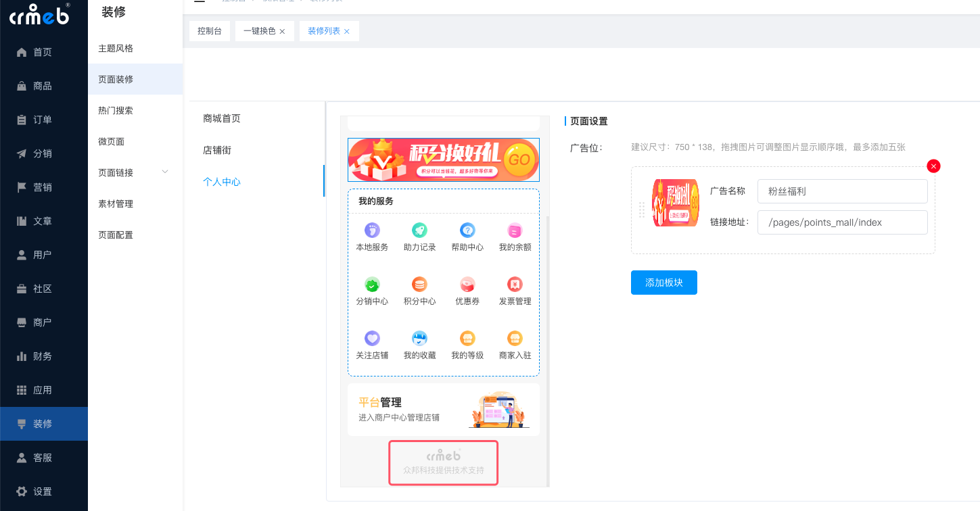Open the 分销中心 service icon
Viewport: 980px width, 511px height.
(x=372, y=285)
